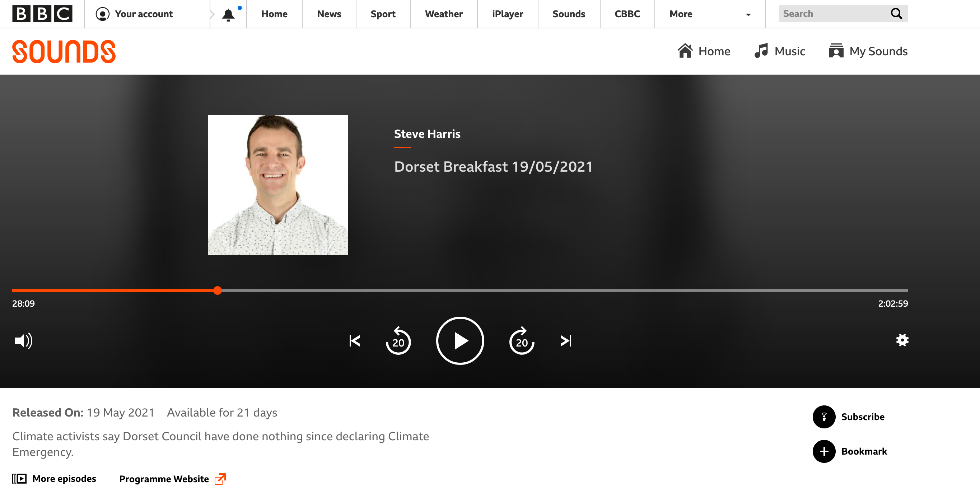Open the News menu item
Viewport: 980px width, 502px height.
coord(329,14)
